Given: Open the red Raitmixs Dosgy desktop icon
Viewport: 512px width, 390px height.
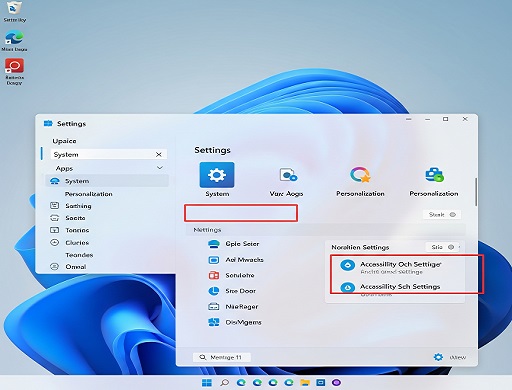Looking at the screenshot, I should 14,66.
